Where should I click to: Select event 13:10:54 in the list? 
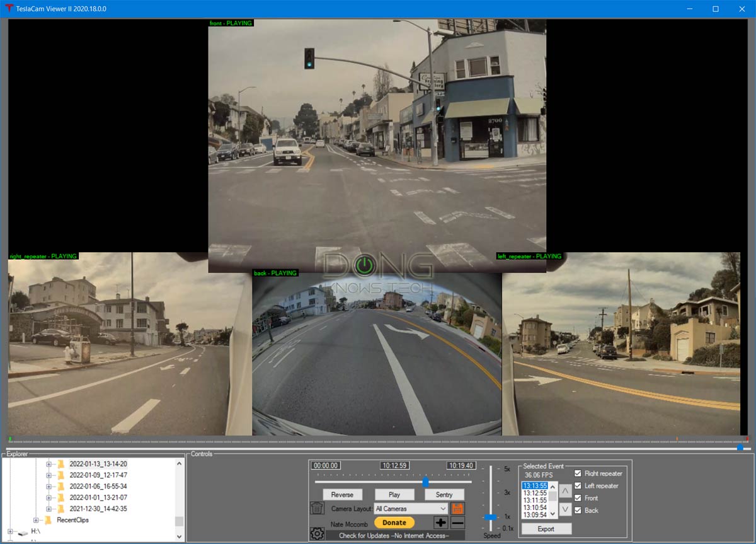(x=535, y=507)
